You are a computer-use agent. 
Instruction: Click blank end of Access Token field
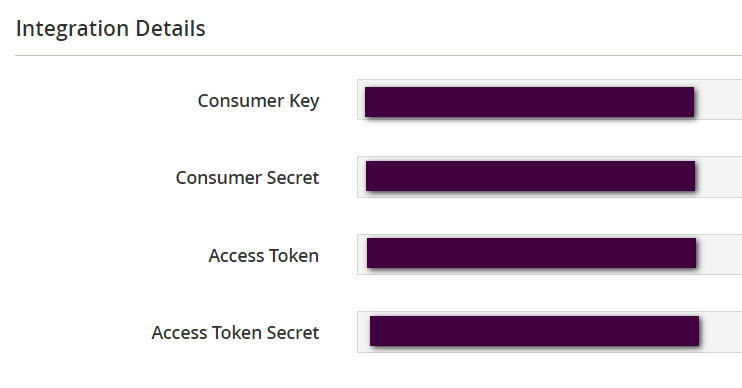[720, 255]
